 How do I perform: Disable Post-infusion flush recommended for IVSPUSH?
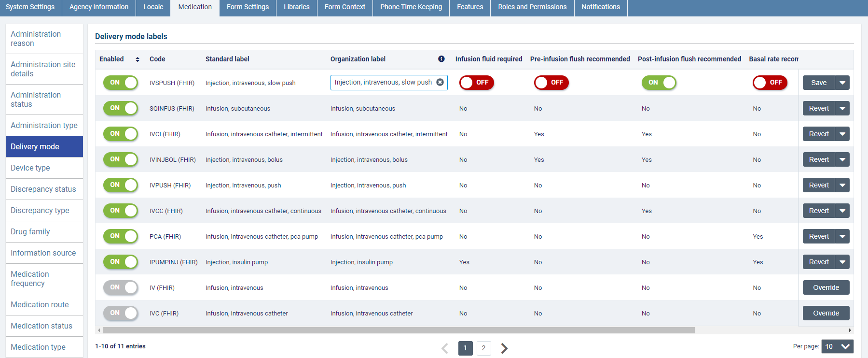tap(659, 83)
